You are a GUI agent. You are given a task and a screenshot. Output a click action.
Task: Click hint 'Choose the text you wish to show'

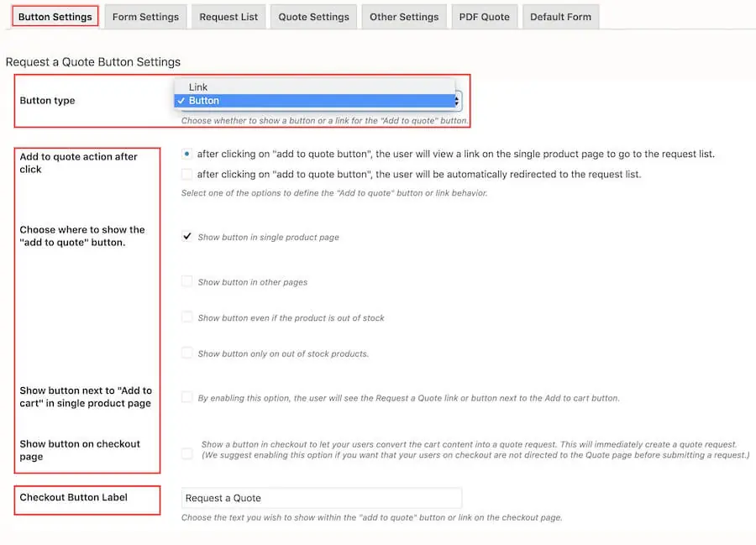[372, 517]
